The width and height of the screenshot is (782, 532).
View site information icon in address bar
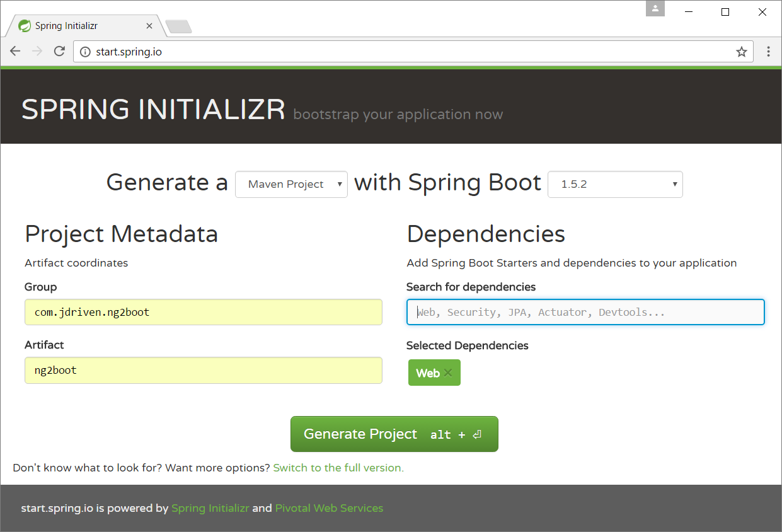(85, 52)
